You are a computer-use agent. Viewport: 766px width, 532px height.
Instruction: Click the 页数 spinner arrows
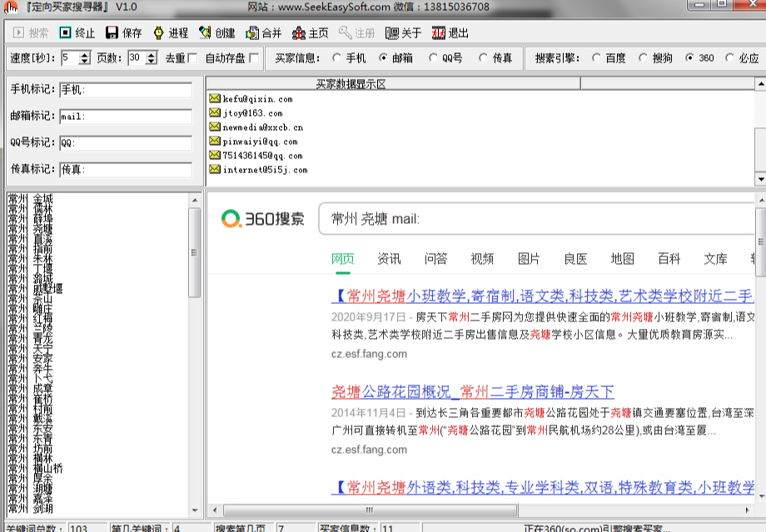[x=151, y=58]
